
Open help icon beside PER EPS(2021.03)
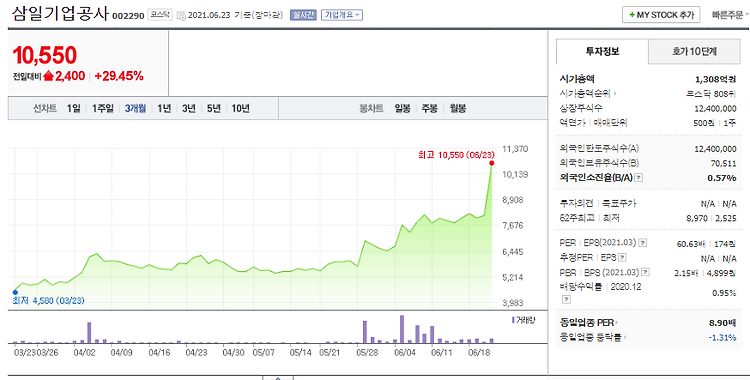(643, 243)
